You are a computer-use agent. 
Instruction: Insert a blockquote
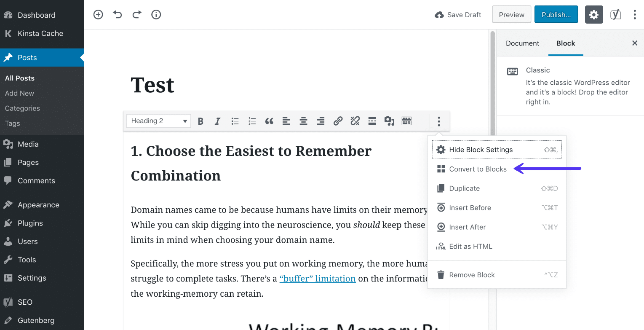coord(269,121)
